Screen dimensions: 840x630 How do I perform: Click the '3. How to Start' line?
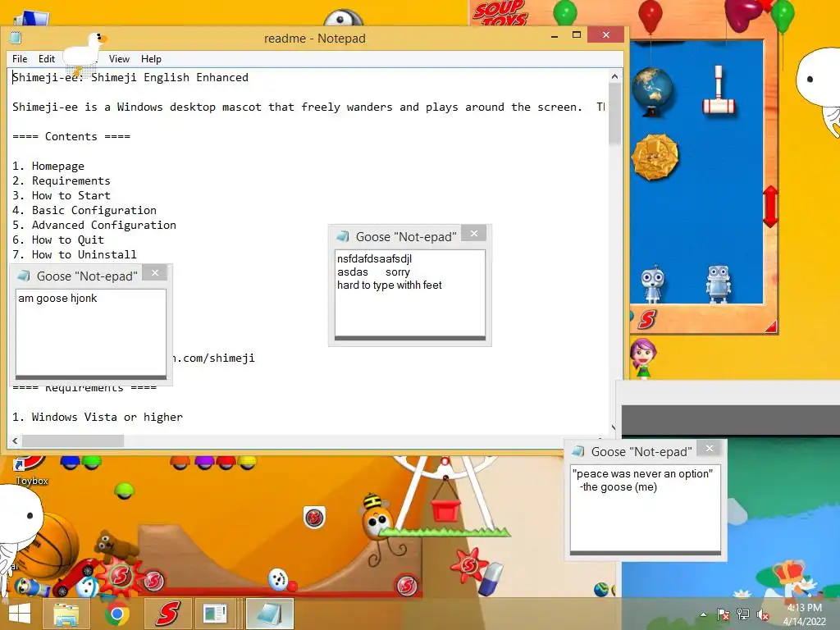tap(61, 195)
